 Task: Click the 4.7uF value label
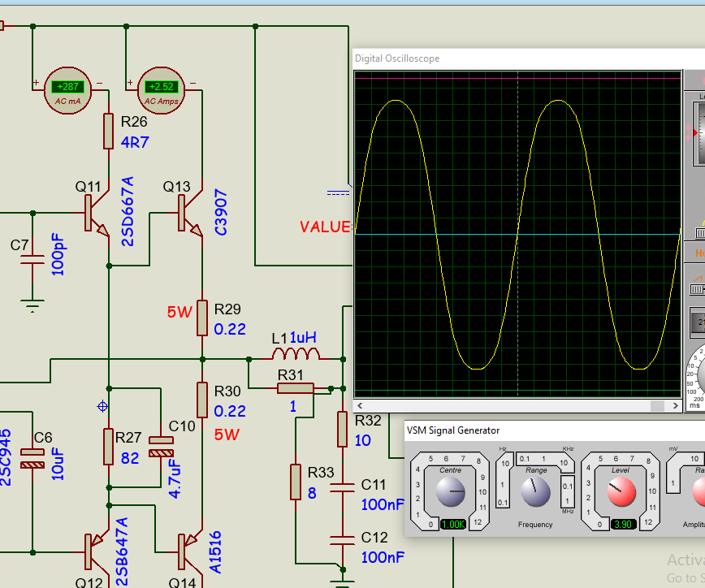(x=175, y=478)
